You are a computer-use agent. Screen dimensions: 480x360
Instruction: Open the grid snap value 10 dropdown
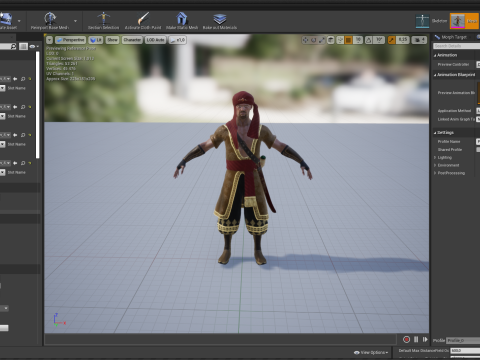click(x=358, y=40)
